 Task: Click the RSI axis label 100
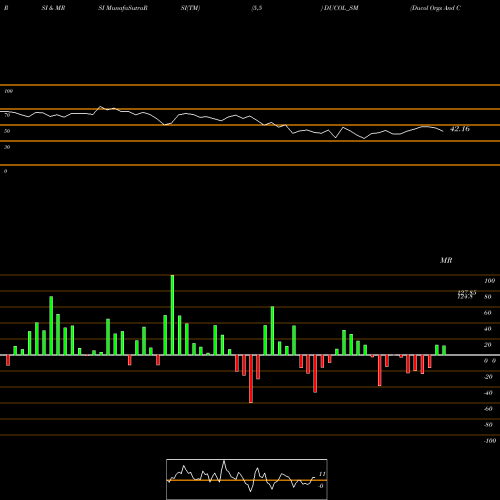click(x=9, y=91)
